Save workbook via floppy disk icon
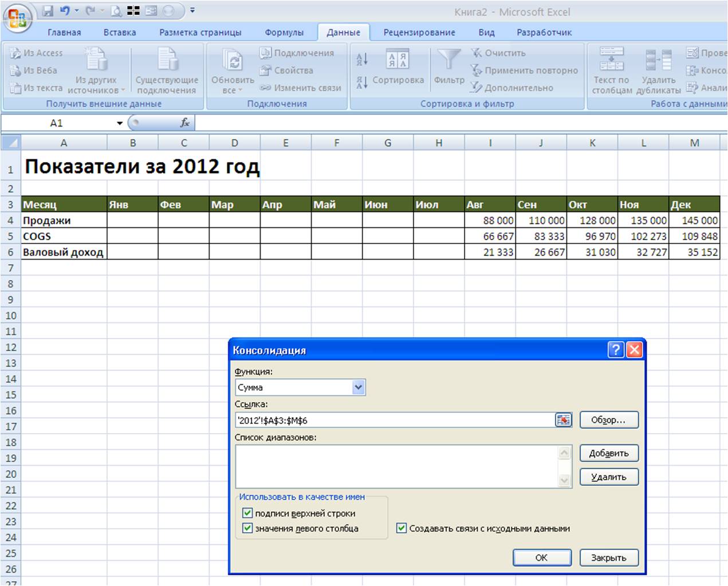The height and width of the screenshot is (586, 728). (48, 11)
